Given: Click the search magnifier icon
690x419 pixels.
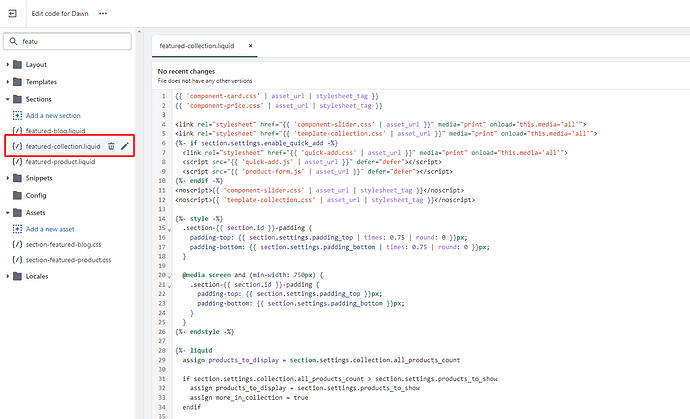Looking at the screenshot, I should (x=13, y=42).
